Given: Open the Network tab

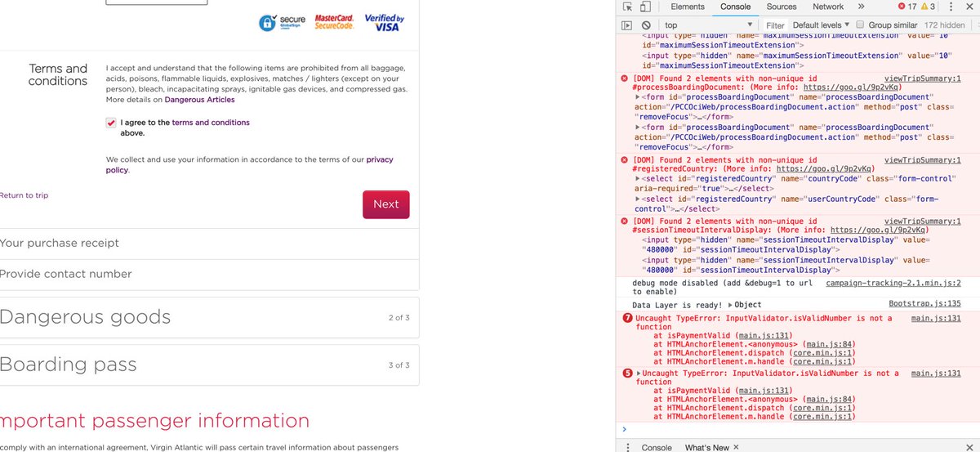Looking at the screenshot, I should click(x=827, y=7).
